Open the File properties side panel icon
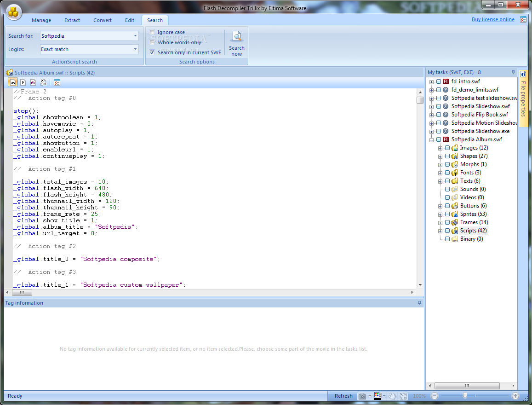The width and height of the screenshot is (532, 405). [x=523, y=75]
